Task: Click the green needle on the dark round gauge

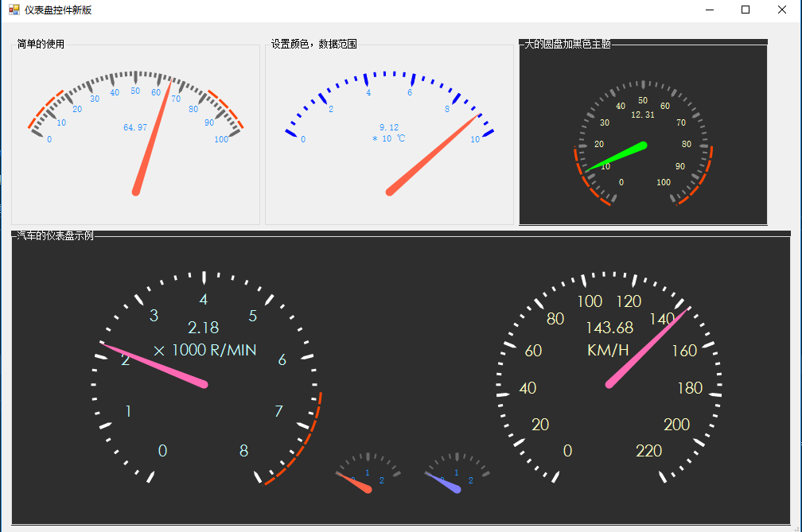Action: click(616, 157)
